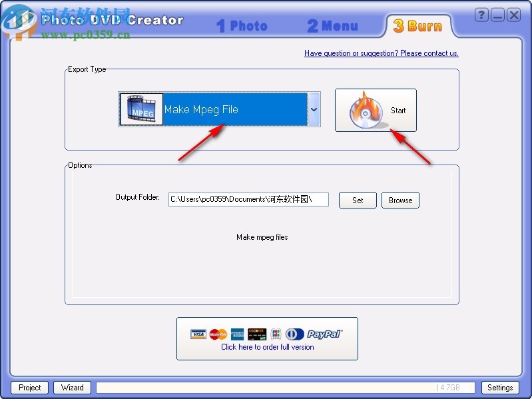This screenshot has width=532, height=399.
Task: Click the Start text on burn button
Action: (x=398, y=111)
